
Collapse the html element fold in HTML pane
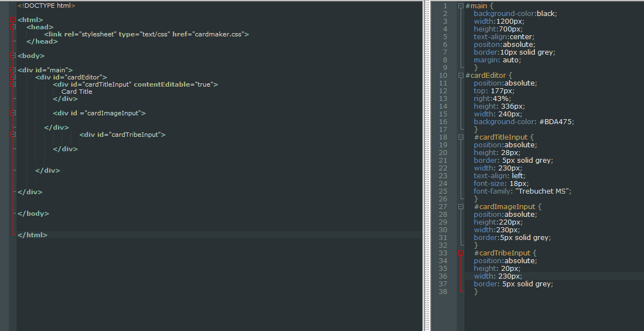click(12, 19)
